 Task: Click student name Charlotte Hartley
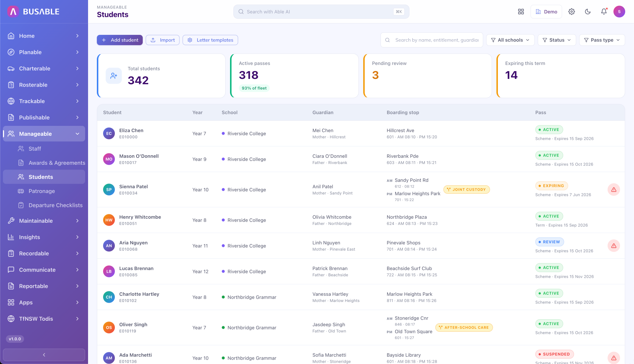(x=139, y=294)
